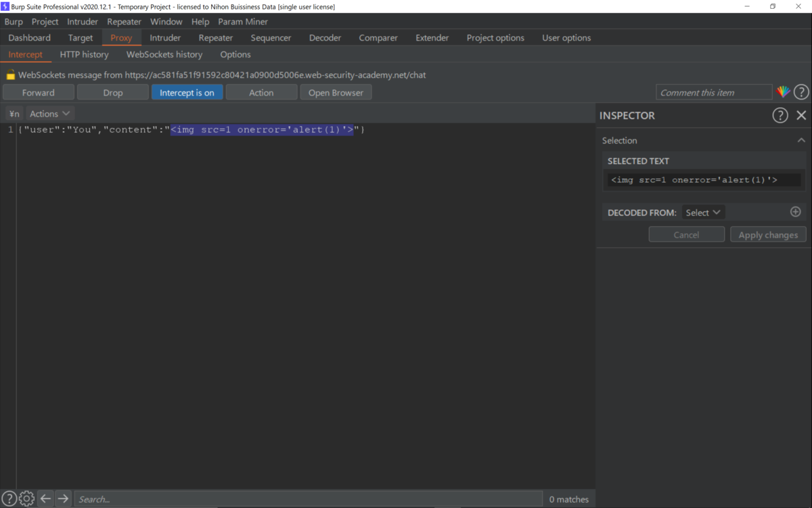This screenshot has width=812, height=508.
Task: Open Inspector help icon
Action: tap(780, 115)
